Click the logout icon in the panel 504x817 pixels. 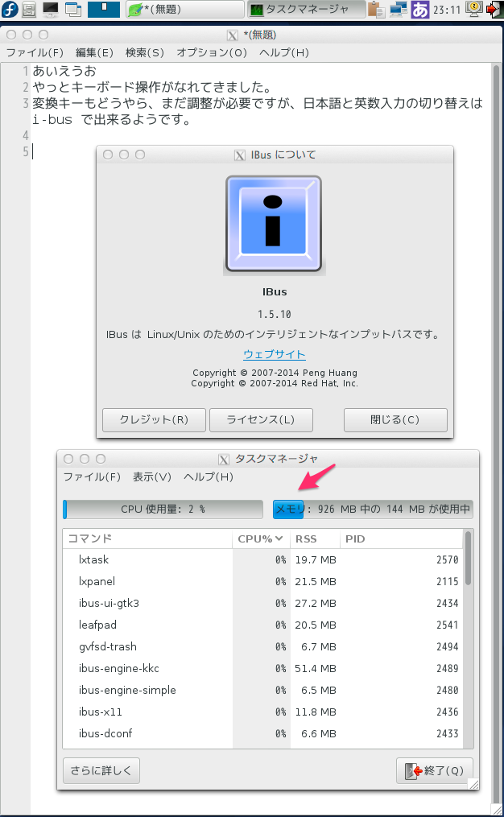click(x=494, y=9)
